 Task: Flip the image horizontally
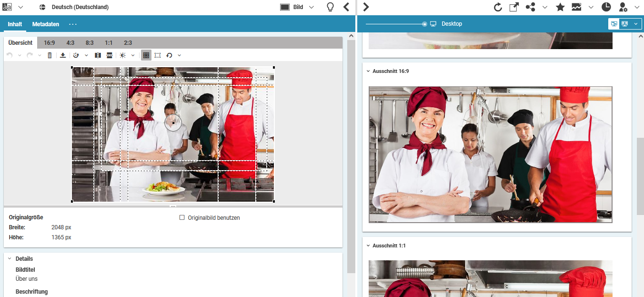(x=98, y=55)
